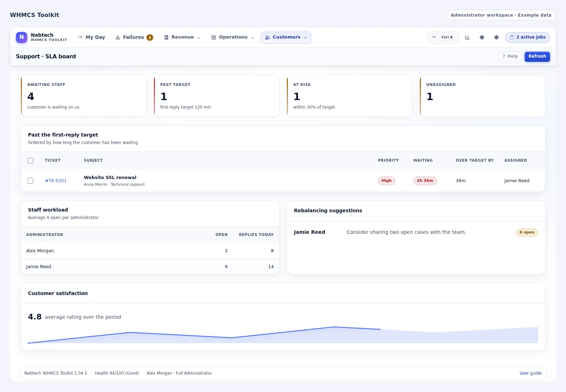Open ticket link #TK-5201
Screen dimensions: 566x392
click(56, 181)
